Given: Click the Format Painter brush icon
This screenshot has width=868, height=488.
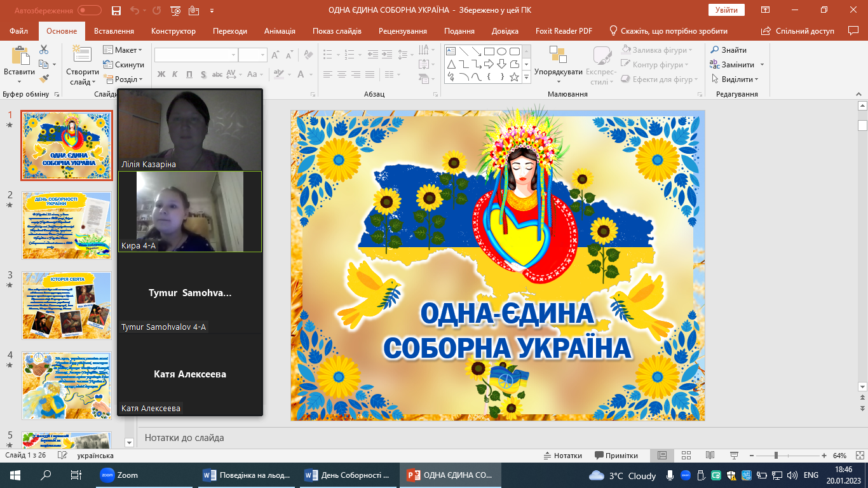Looking at the screenshot, I should click(x=44, y=79).
